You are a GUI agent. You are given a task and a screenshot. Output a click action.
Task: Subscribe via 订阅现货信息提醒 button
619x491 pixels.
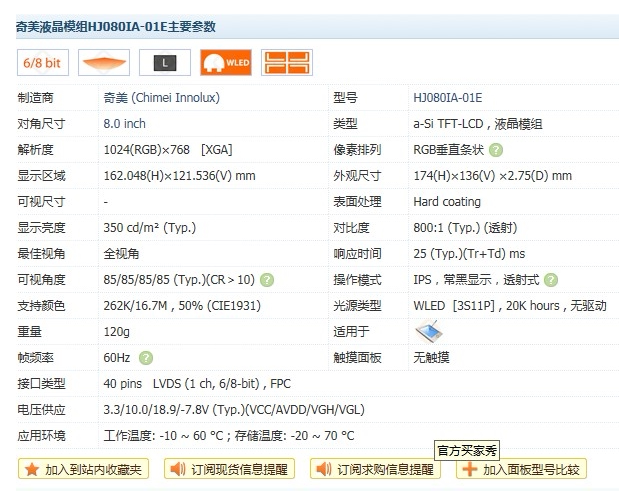point(229,469)
